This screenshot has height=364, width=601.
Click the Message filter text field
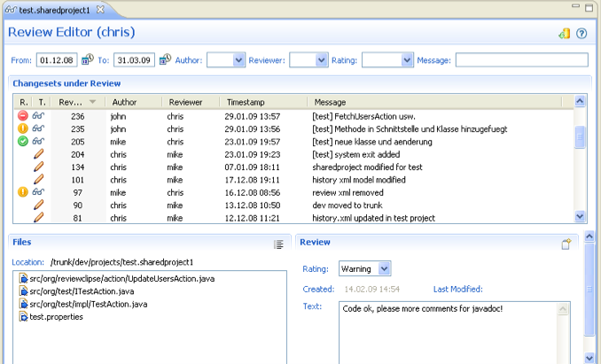point(521,60)
